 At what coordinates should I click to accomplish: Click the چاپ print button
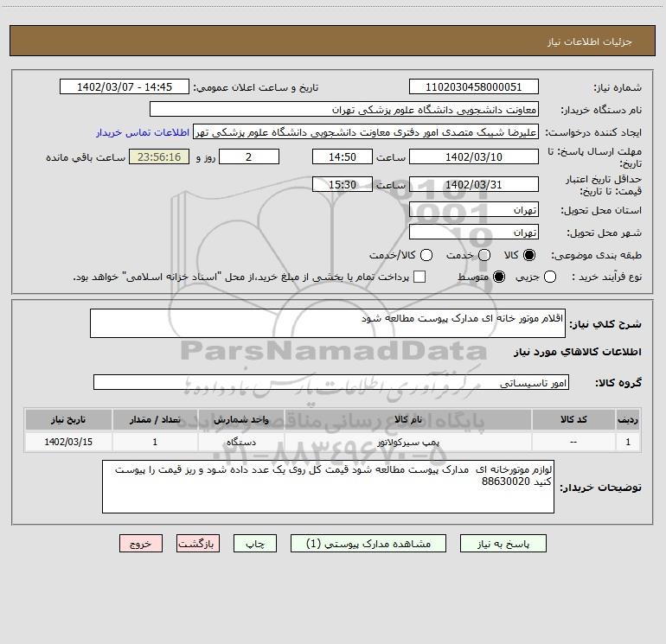(255, 544)
